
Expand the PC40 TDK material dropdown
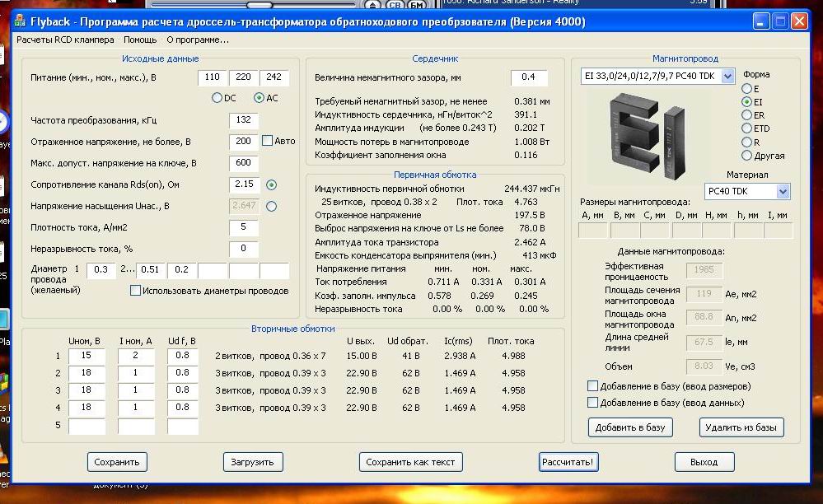coord(782,192)
